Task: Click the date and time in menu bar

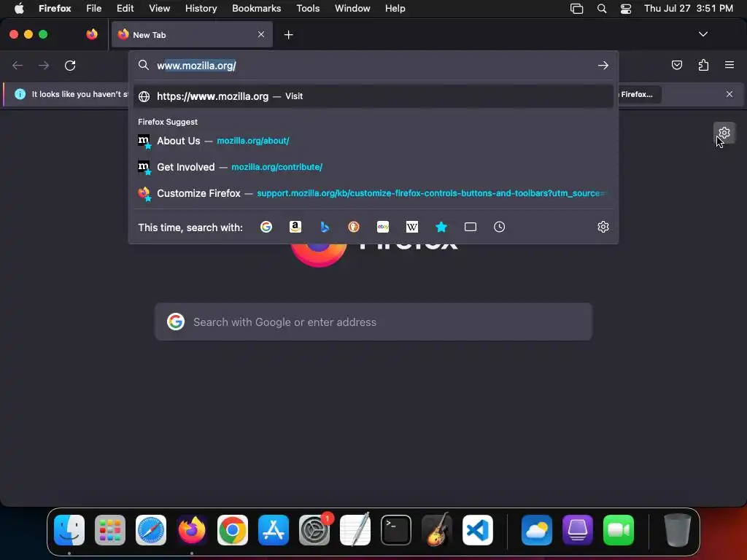Action: (x=689, y=8)
